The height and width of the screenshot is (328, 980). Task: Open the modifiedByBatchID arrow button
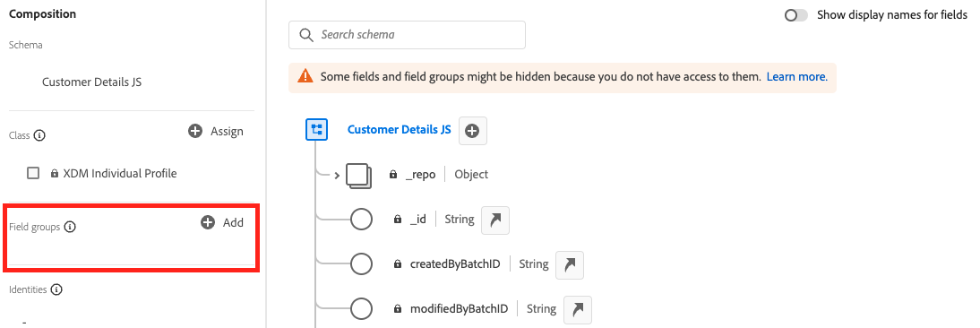tap(578, 309)
